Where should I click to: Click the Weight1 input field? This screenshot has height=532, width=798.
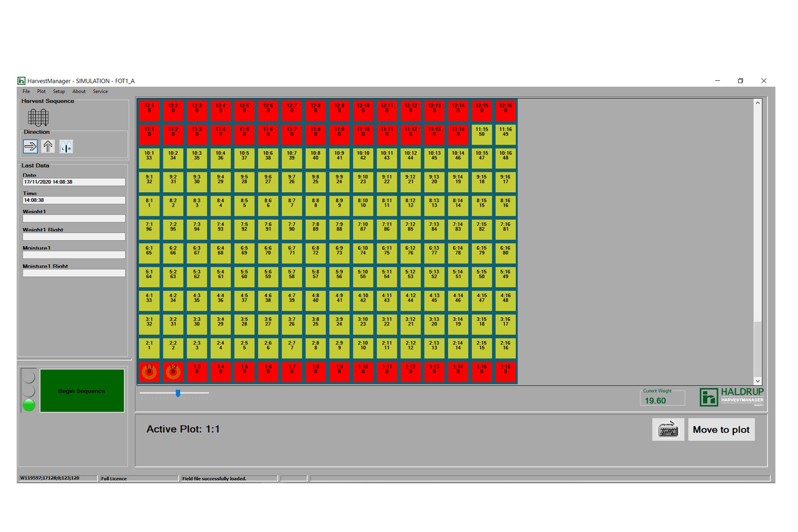[74, 219]
